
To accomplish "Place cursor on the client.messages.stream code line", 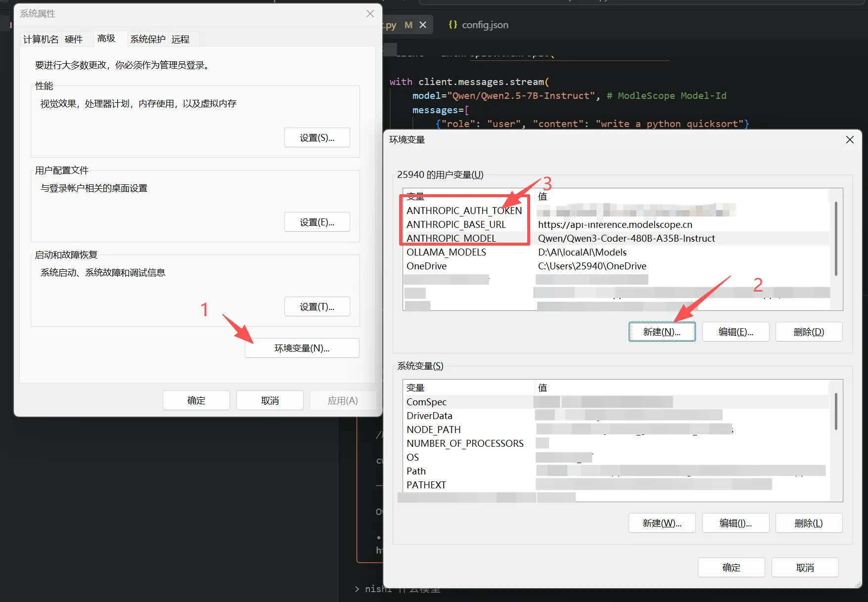I will (x=469, y=82).
